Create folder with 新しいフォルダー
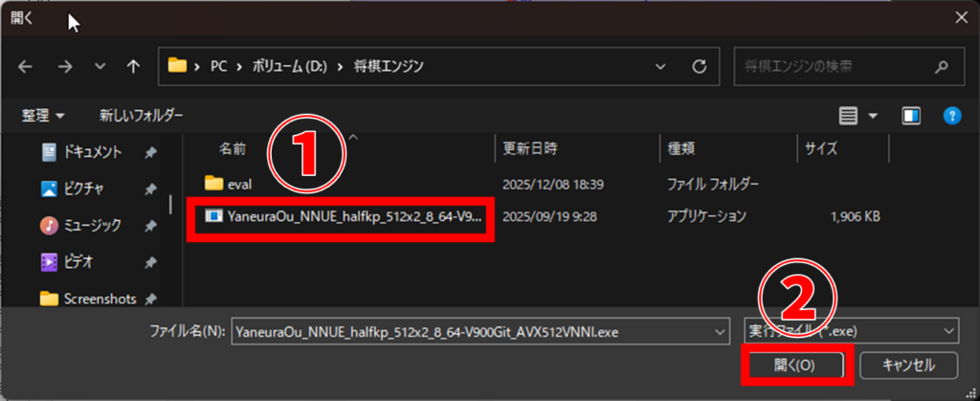 pyautogui.click(x=141, y=115)
